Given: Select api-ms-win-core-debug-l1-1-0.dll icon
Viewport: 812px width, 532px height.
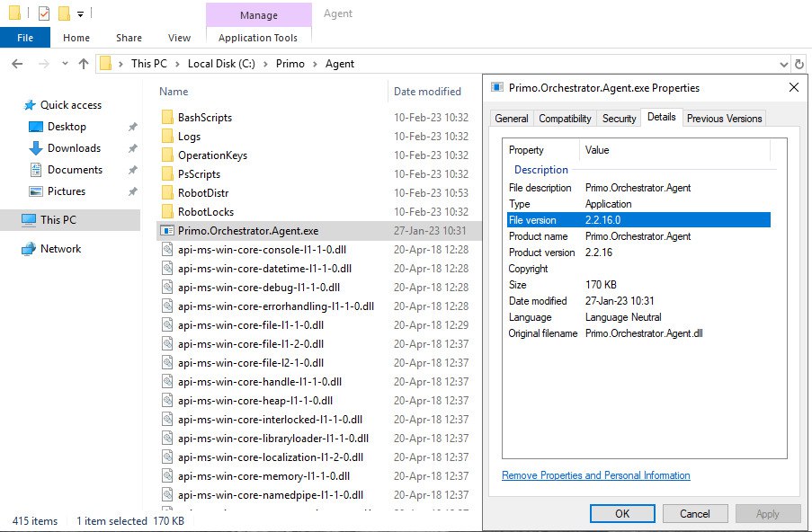Looking at the screenshot, I should click(167, 288).
